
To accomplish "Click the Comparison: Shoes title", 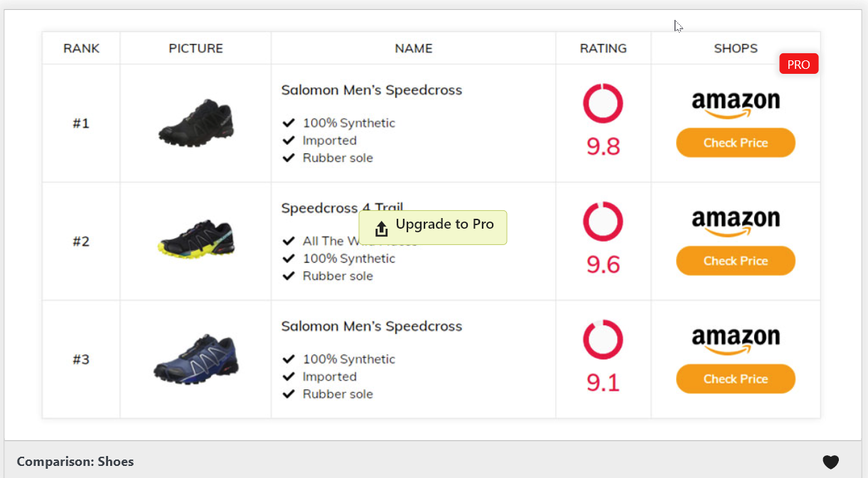I will point(75,462).
